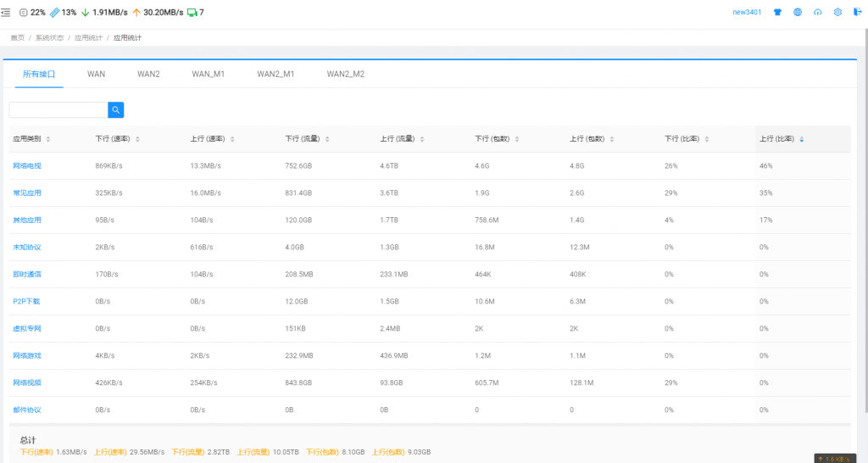Open the 其他应用 category link

pyautogui.click(x=27, y=220)
